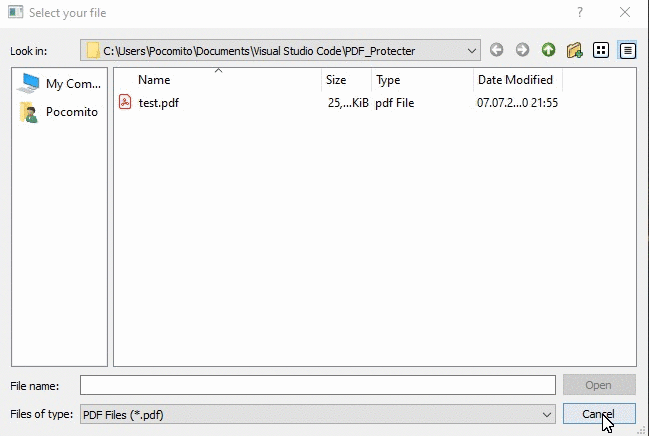Switch to List View icon
The image size is (649, 436).
[x=601, y=51]
